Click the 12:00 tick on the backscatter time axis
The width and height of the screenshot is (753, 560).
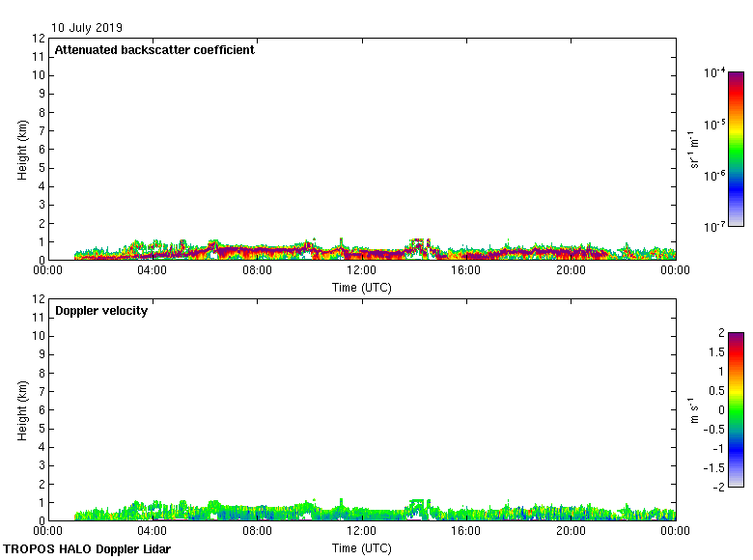(362, 271)
